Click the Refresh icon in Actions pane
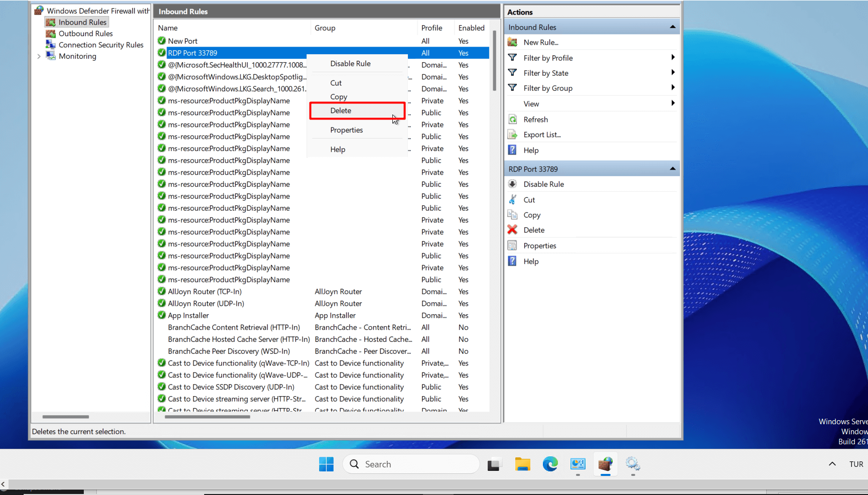868x495 pixels. [x=512, y=119]
